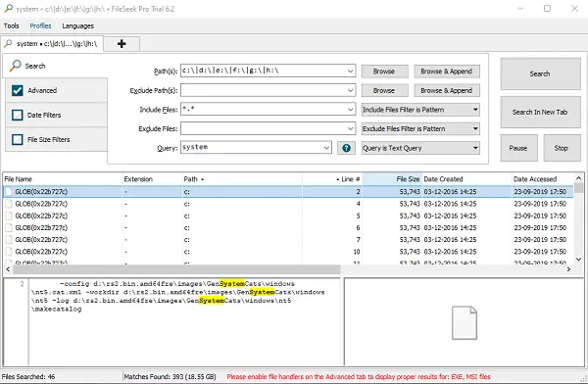Click the Search In New Tab button
Screen dimensions: 588x384
click(540, 112)
